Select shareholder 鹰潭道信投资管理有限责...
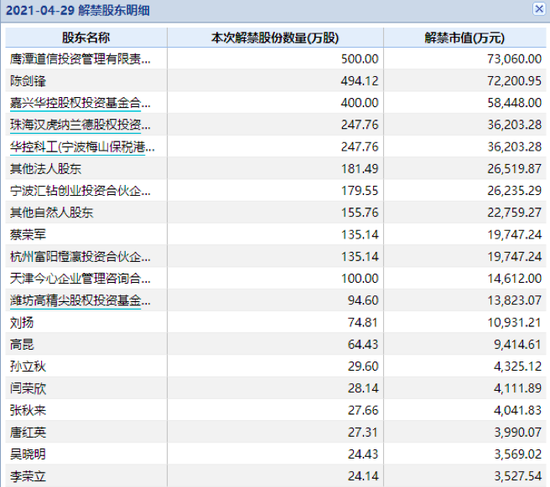Viewport: 550px width, 487px height. (80, 59)
